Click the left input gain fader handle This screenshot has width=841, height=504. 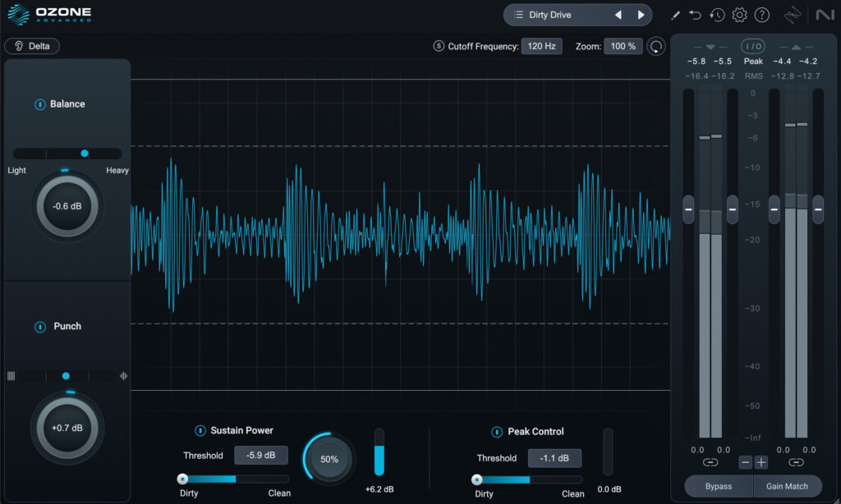pyautogui.click(x=689, y=209)
